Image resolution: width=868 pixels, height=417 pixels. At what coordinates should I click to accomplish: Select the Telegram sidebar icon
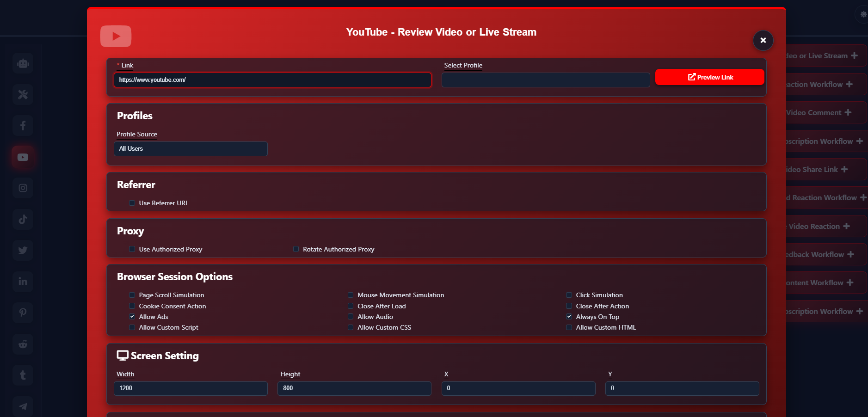23,406
